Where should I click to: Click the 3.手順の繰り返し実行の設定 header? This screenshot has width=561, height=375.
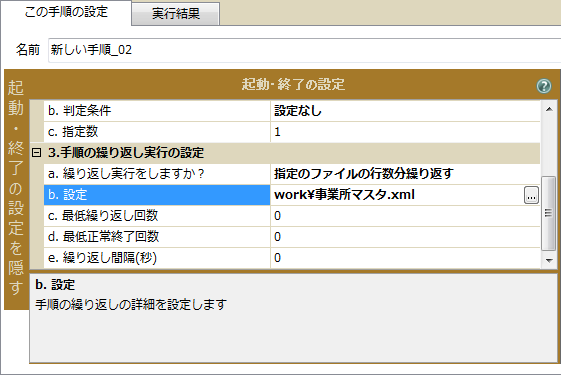click(126, 153)
